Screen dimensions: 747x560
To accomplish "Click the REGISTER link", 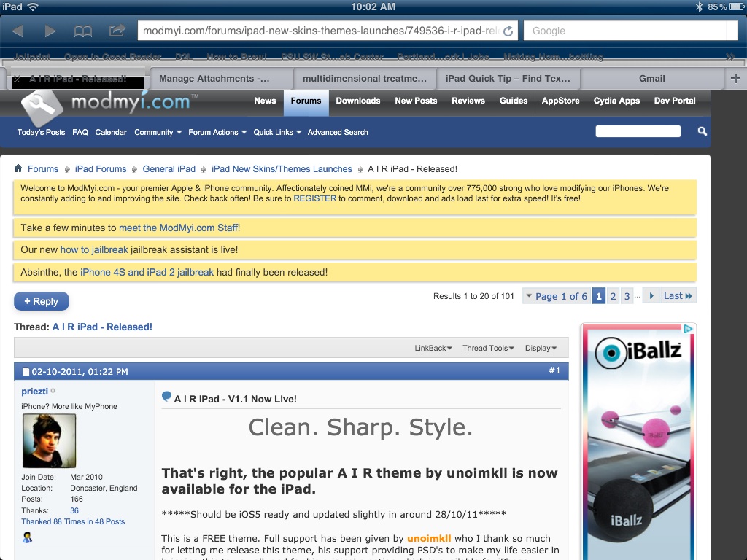I will 315,198.
